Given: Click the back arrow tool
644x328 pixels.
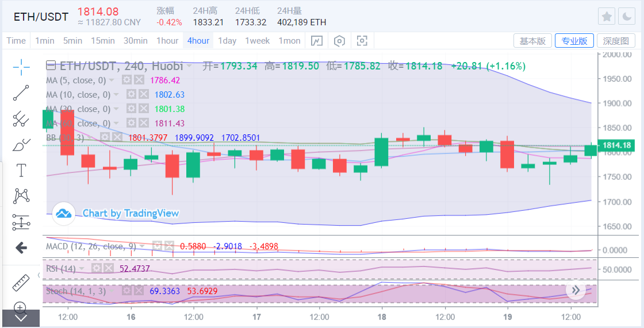Looking at the screenshot, I should (21, 248).
